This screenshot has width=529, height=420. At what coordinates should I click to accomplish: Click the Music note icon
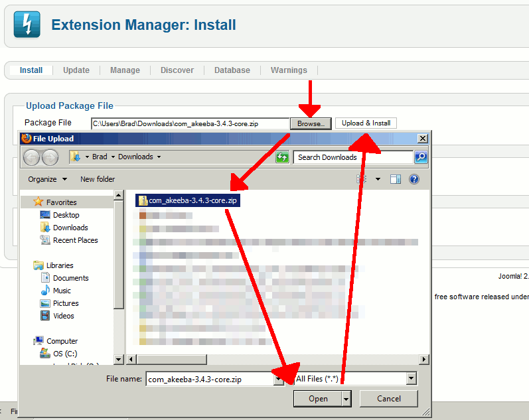pyautogui.click(x=45, y=290)
